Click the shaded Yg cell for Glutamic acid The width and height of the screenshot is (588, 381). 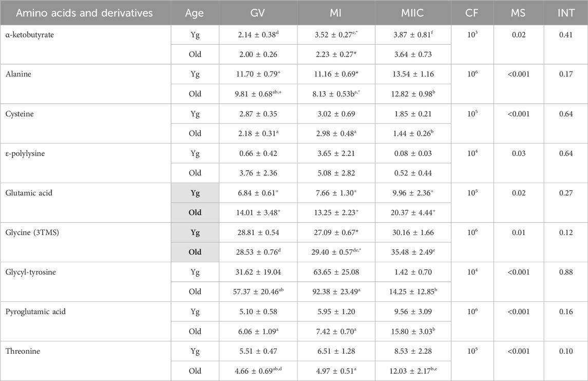(x=195, y=193)
